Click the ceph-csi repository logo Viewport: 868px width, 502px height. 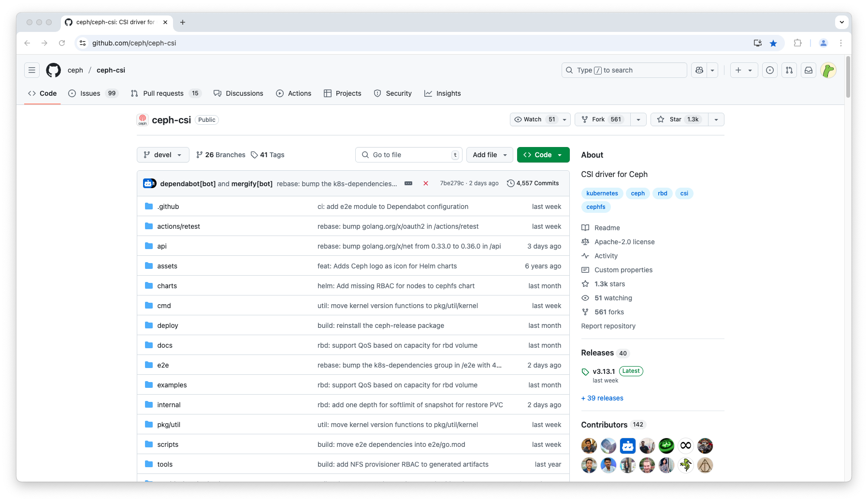pos(143,119)
